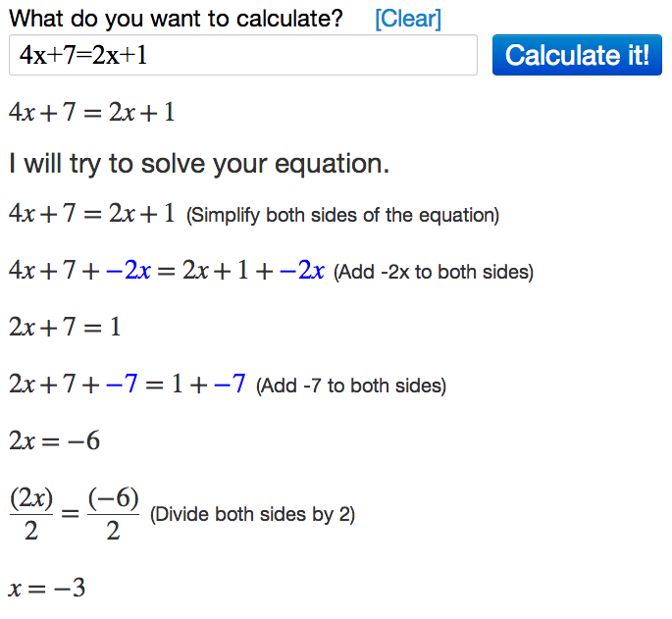Click the "Add -2x to both sides" note

[x=434, y=273]
